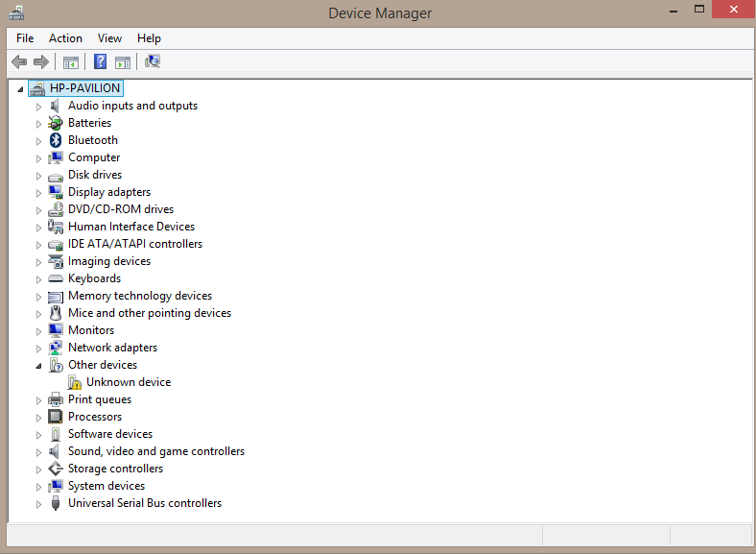Click the Memory technology devices icon
This screenshot has height=554, width=756.
[56, 297]
